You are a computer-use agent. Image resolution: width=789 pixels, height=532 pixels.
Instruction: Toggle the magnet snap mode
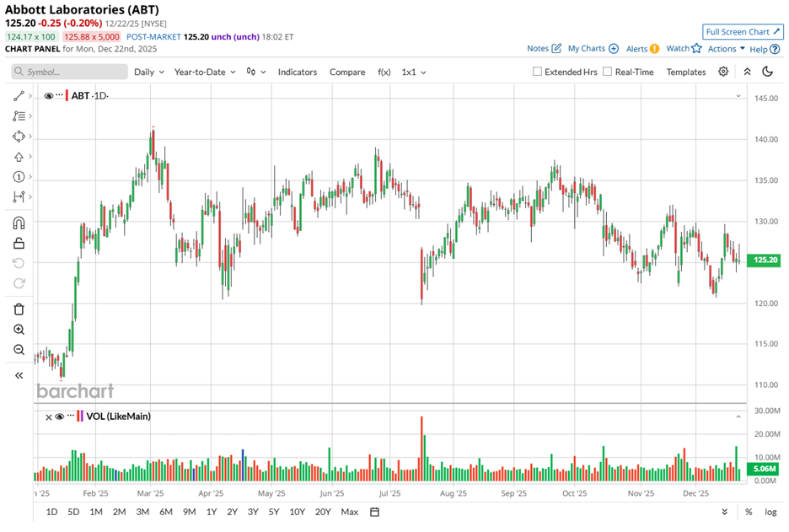click(x=19, y=223)
